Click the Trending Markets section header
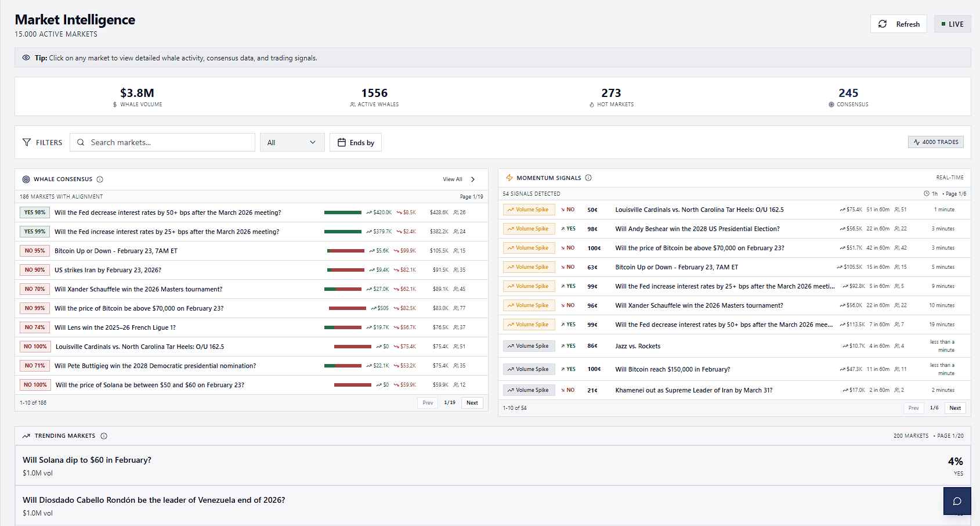This screenshot has height=526, width=980. pyautogui.click(x=64, y=435)
